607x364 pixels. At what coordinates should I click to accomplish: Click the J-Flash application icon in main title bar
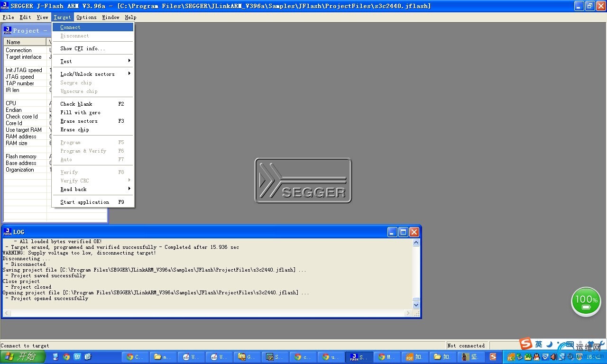click(5, 6)
